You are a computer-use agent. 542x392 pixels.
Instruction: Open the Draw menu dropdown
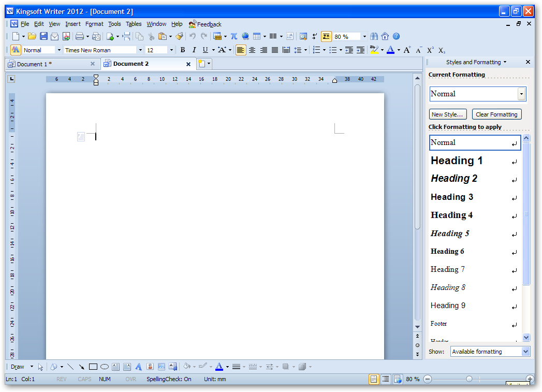pyautogui.click(x=22, y=367)
